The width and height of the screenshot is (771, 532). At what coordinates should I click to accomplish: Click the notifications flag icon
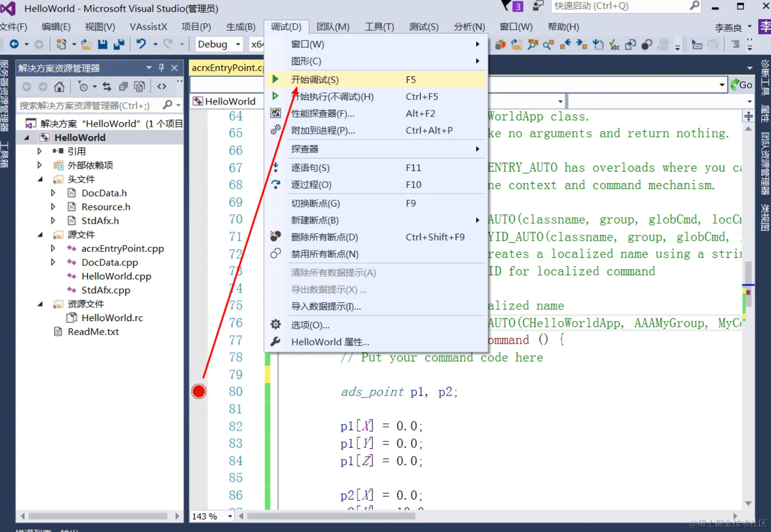tap(506, 6)
